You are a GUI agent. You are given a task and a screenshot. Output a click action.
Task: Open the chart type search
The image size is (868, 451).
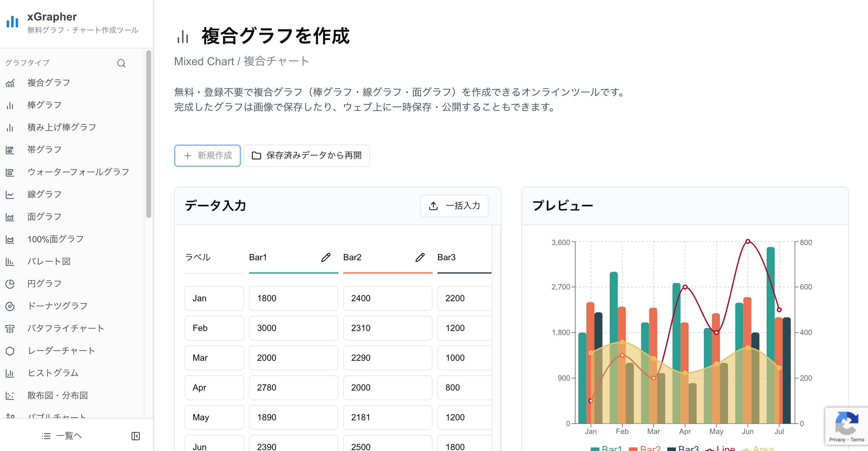(x=121, y=63)
